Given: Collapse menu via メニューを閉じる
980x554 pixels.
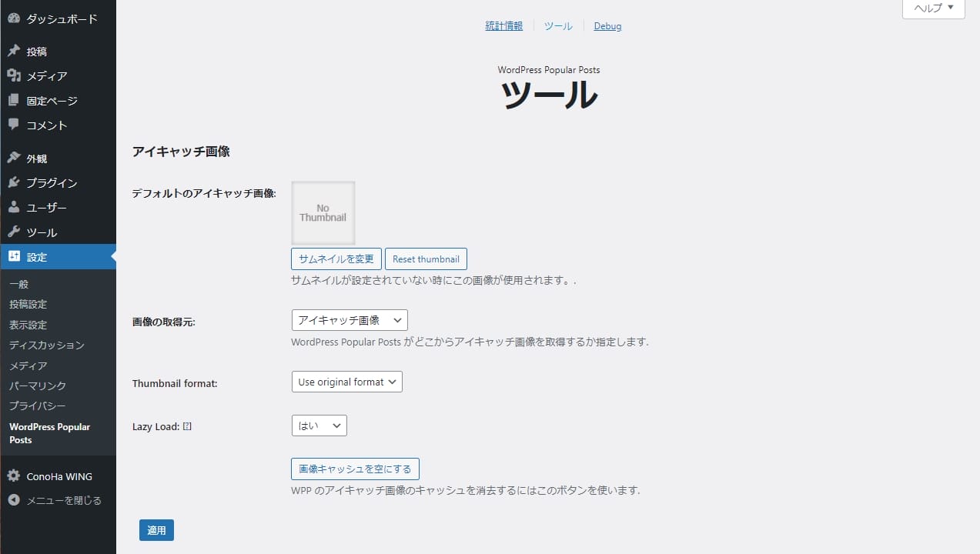Looking at the screenshot, I should [55, 500].
